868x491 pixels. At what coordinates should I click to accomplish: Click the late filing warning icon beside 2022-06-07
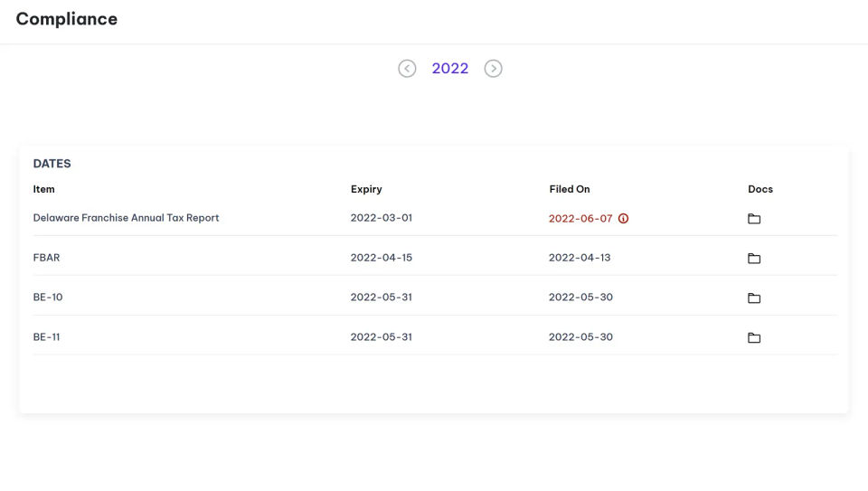[x=623, y=219]
